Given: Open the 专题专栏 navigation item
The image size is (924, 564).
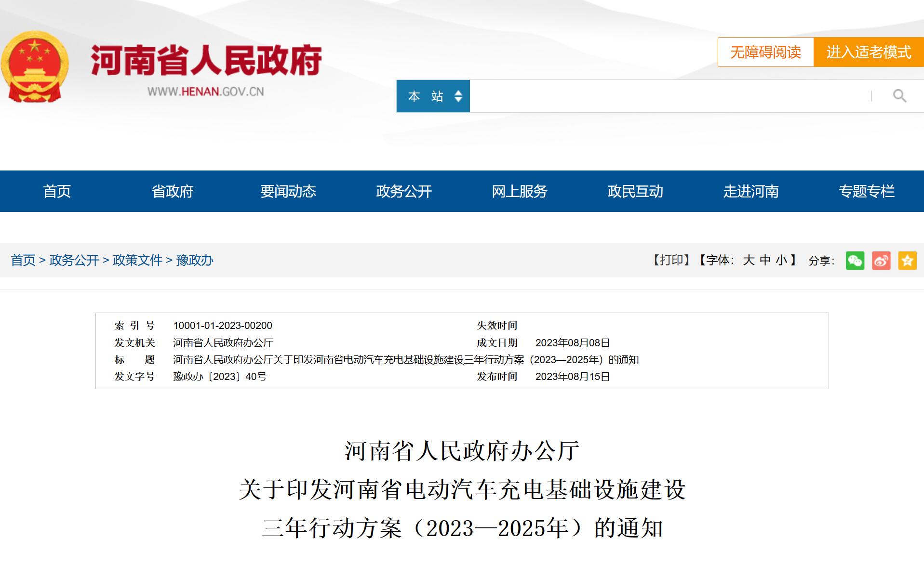Looking at the screenshot, I should 867,191.
